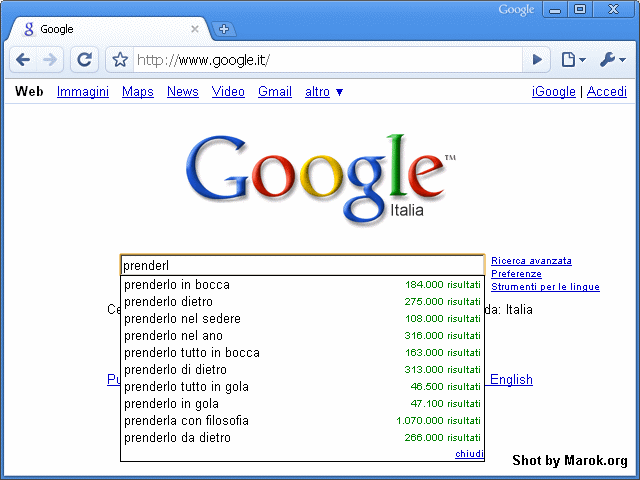The image size is (640, 480).
Task: Expand the altro dropdown menu
Action: click(x=324, y=92)
